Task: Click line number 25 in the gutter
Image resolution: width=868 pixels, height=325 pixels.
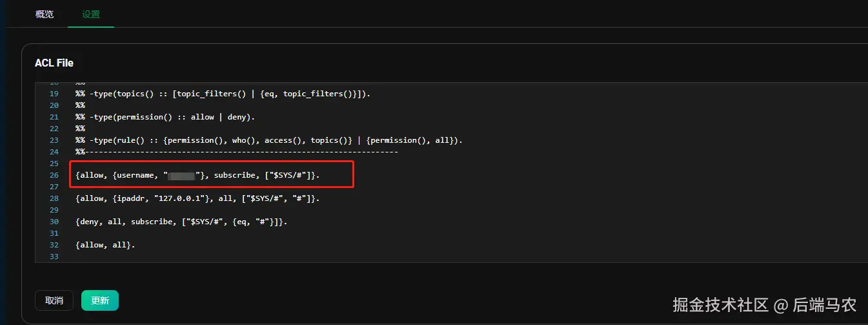Action: pos(54,163)
